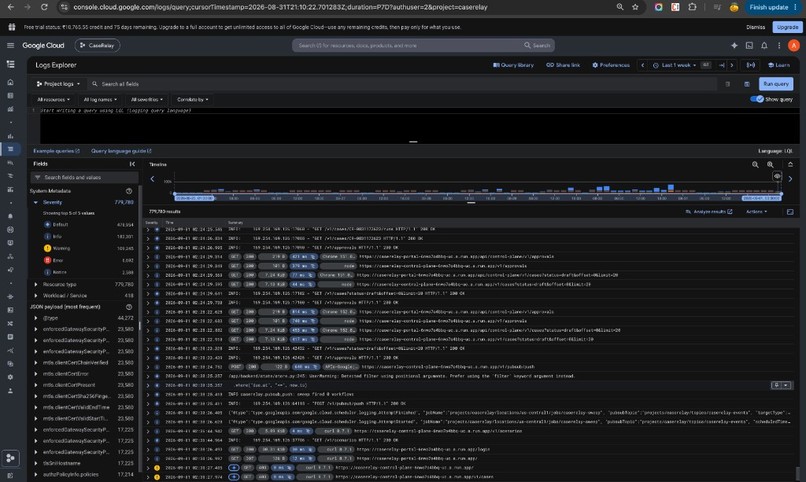
Task: Expand the mtls.clientCertError field
Action: pyautogui.click(x=35, y=374)
